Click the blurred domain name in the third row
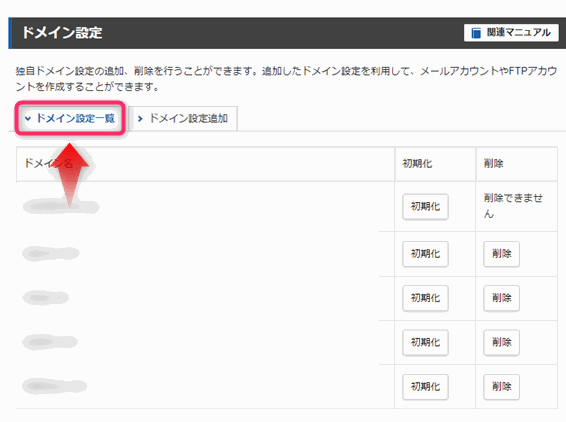 [45, 298]
